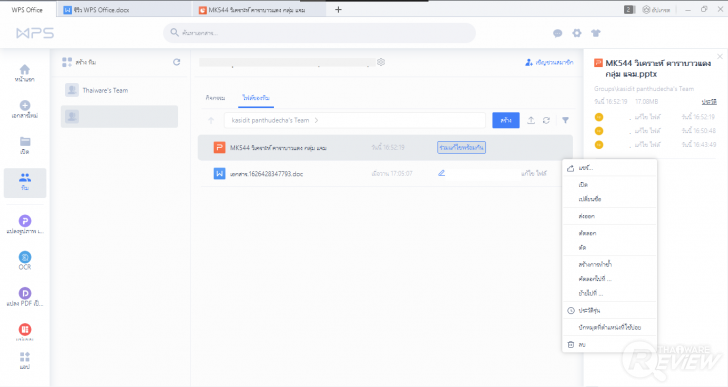Launch the OCR tool
This screenshot has width=728, height=387.
tap(25, 257)
